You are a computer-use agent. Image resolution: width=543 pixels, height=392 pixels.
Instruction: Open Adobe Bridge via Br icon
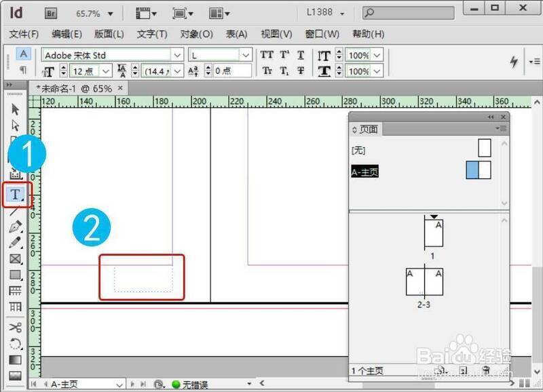pyautogui.click(x=51, y=13)
